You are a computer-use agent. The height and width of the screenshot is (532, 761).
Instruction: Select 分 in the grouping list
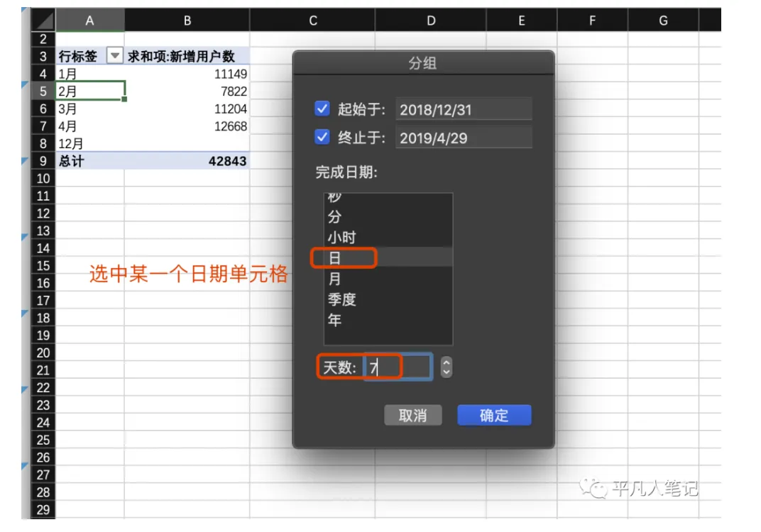pyautogui.click(x=388, y=217)
